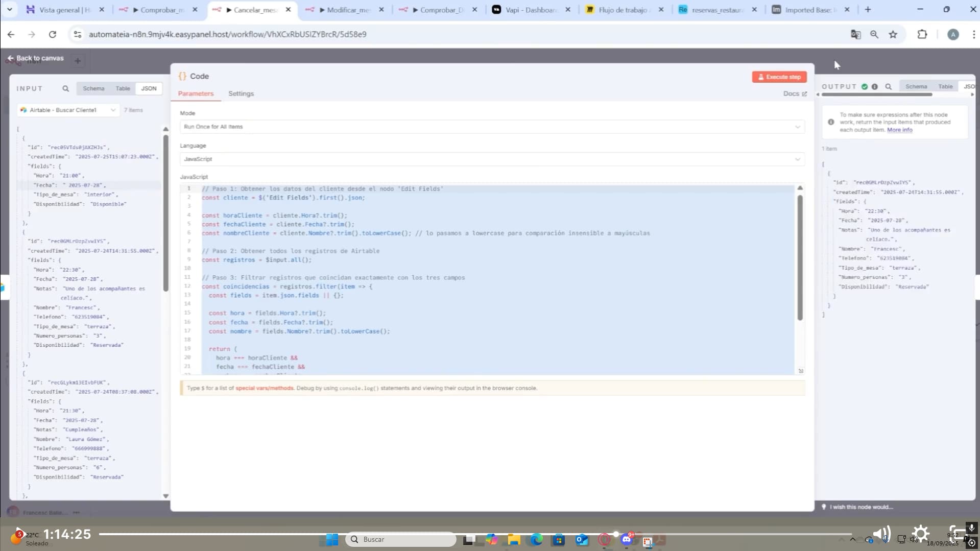Open the tab search dropdown arrow

click(9, 9)
